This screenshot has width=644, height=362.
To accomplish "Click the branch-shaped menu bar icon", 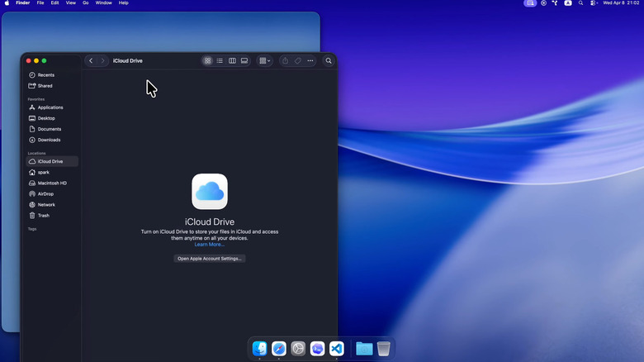I will [x=555, y=2].
